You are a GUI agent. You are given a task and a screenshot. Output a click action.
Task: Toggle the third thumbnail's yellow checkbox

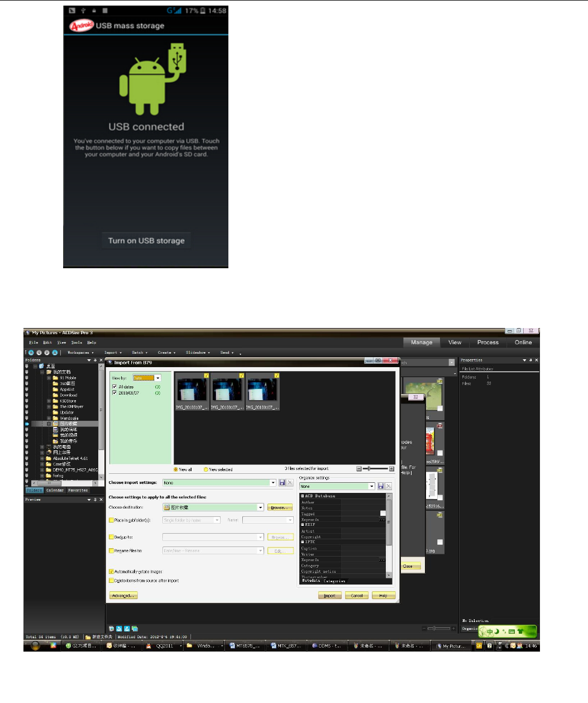[276, 376]
